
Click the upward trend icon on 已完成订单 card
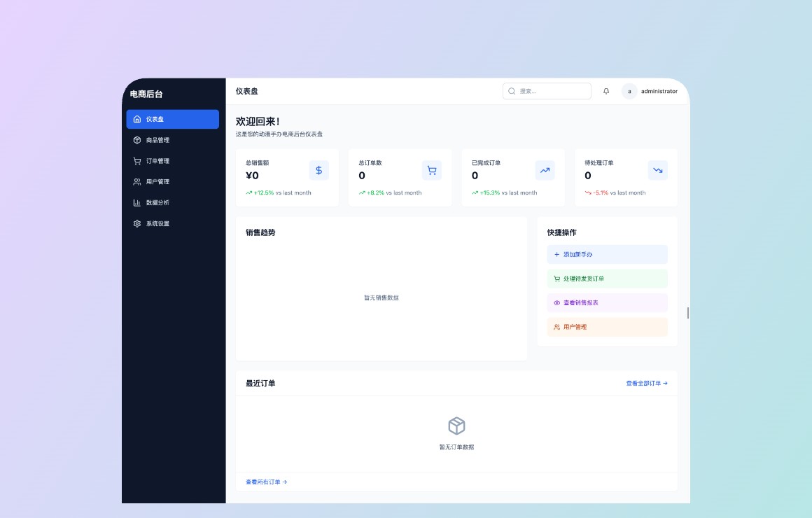coord(545,170)
